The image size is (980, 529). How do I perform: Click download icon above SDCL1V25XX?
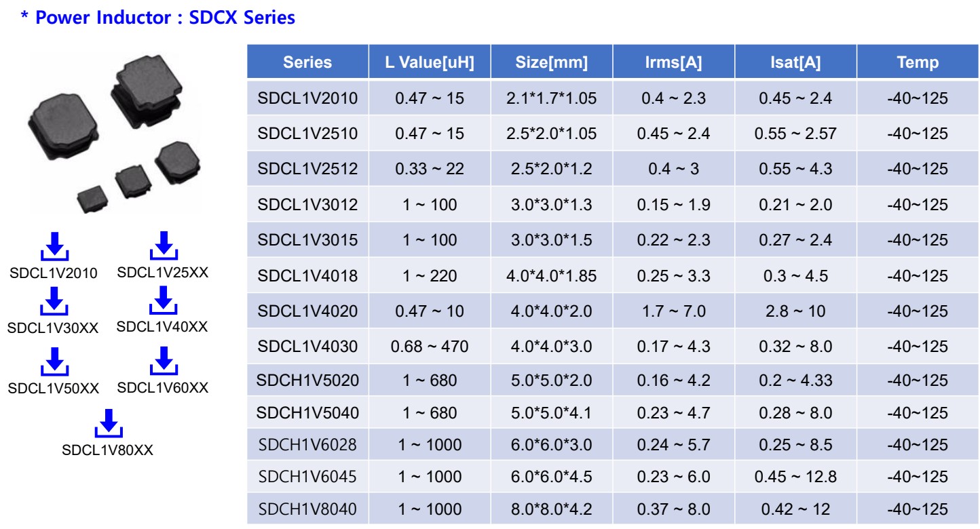tap(163, 246)
